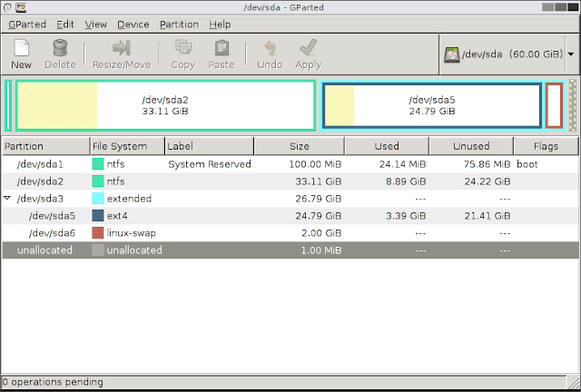Click the 24.14 MiB used value
This screenshot has width=581, height=392.
tap(402, 164)
